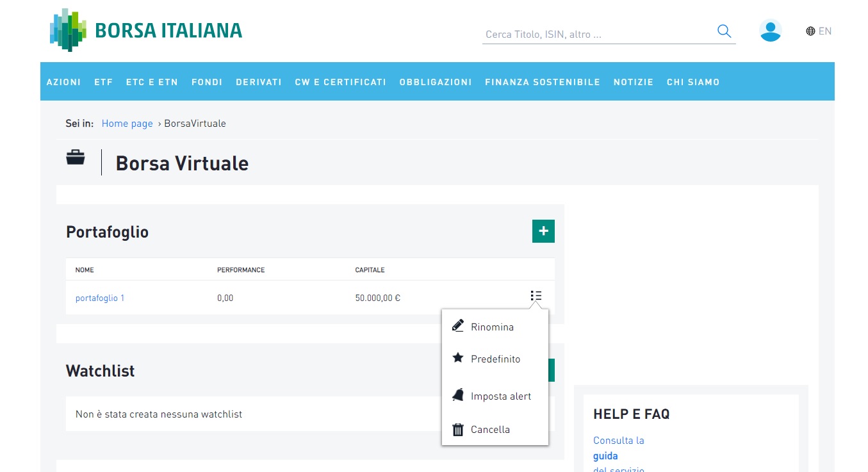Click the Home page breadcrumb link
868x472 pixels.
pos(127,124)
